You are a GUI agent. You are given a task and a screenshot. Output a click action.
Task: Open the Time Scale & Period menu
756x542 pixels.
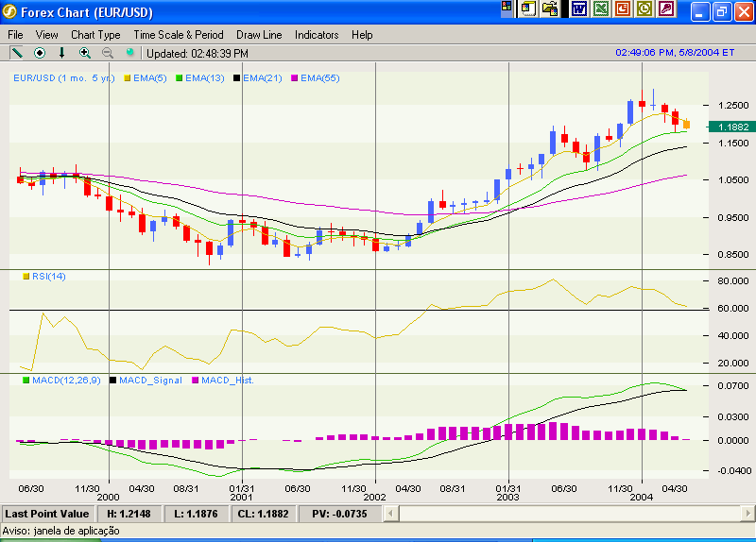coord(179,35)
